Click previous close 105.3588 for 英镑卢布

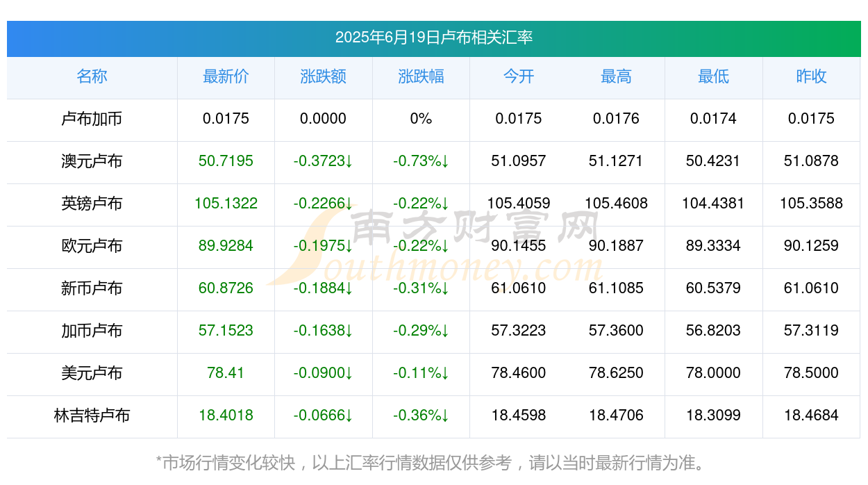(x=811, y=204)
